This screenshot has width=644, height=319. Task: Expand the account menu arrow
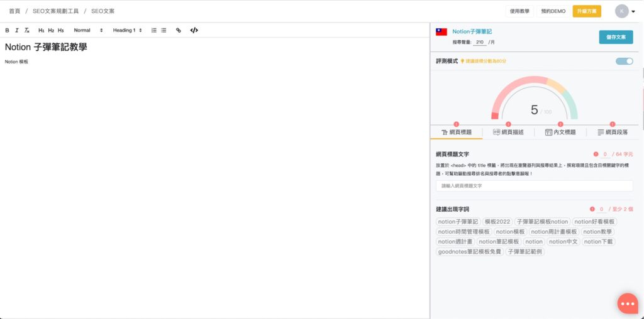click(633, 12)
